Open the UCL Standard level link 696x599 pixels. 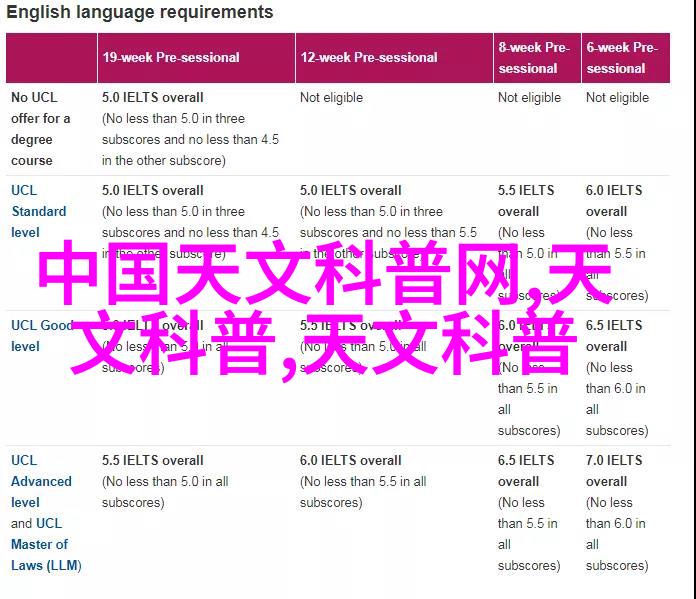point(39,211)
